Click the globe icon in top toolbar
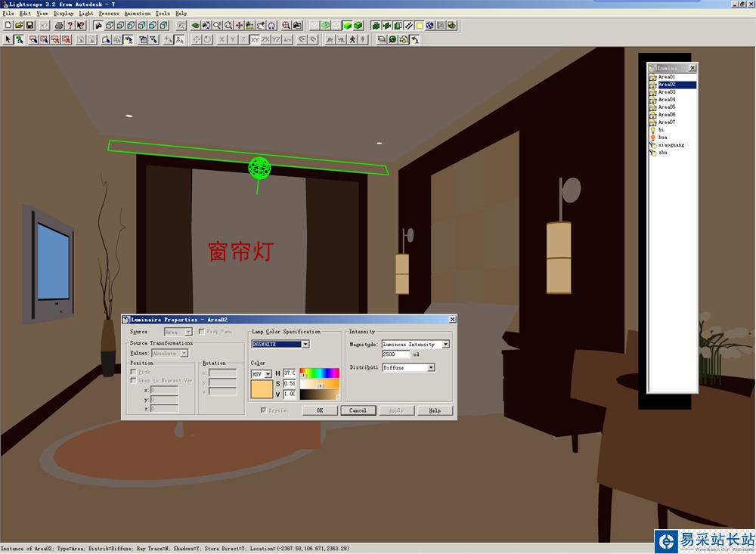 tap(430, 26)
